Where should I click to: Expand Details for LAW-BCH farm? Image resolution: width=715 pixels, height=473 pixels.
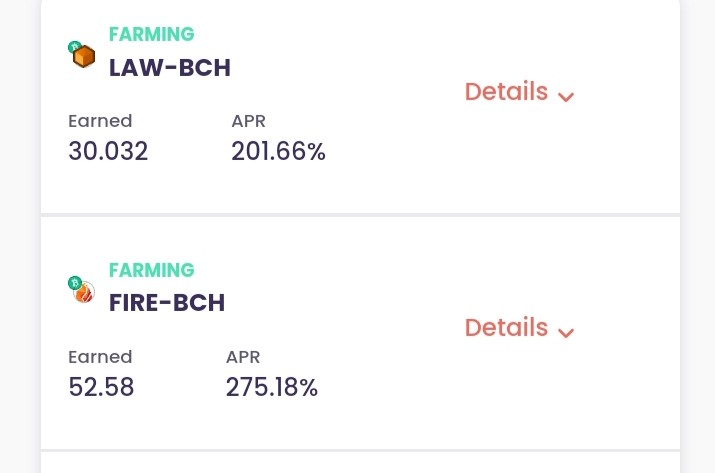[519, 92]
